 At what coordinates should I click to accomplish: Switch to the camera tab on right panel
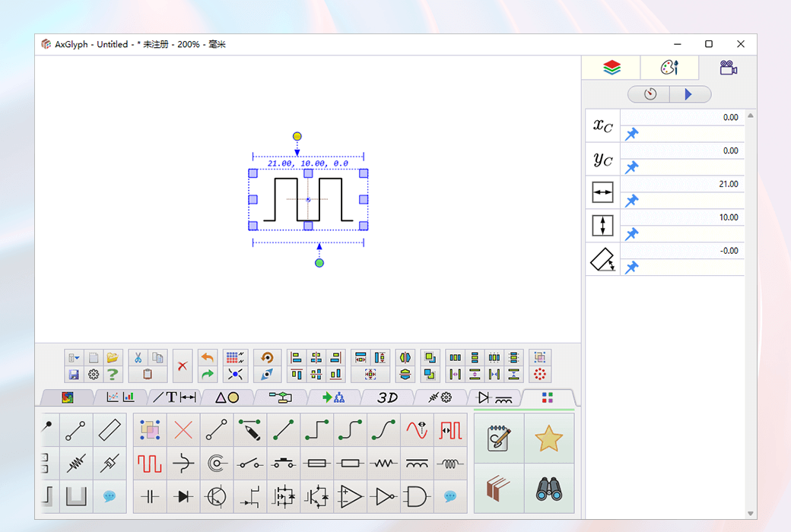728,68
